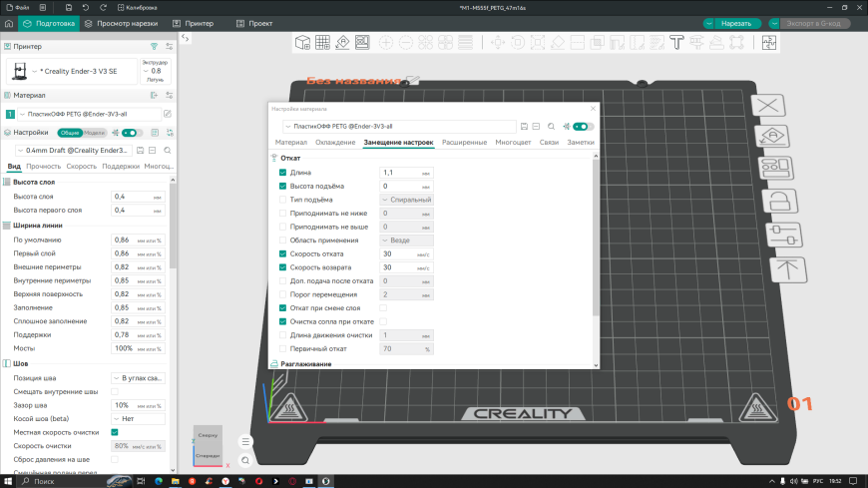The height and width of the screenshot is (488, 868).
Task: Uncheck the Длина retraction checkbox
Action: (283, 173)
